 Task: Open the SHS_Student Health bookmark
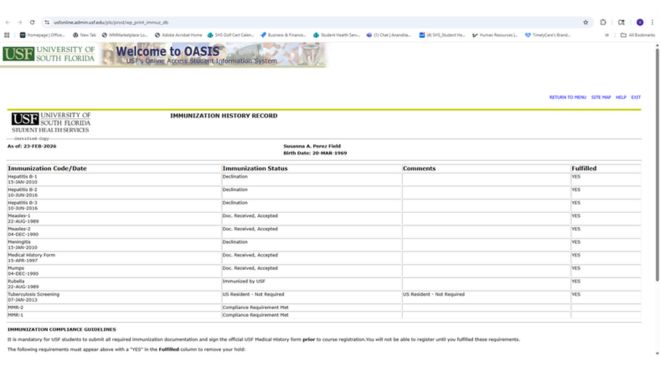pyautogui.click(x=442, y=35)
